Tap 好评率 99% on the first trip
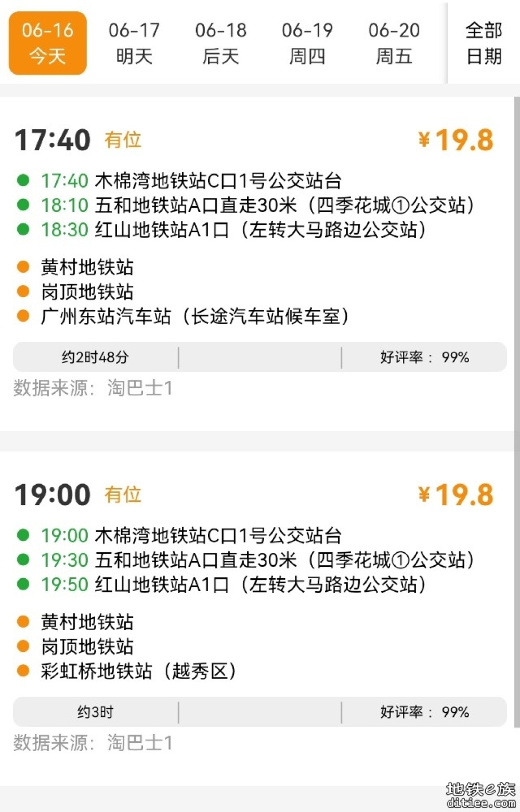This screenshot has width=520, height=812. pyautogui.click(x=424, y=357)
